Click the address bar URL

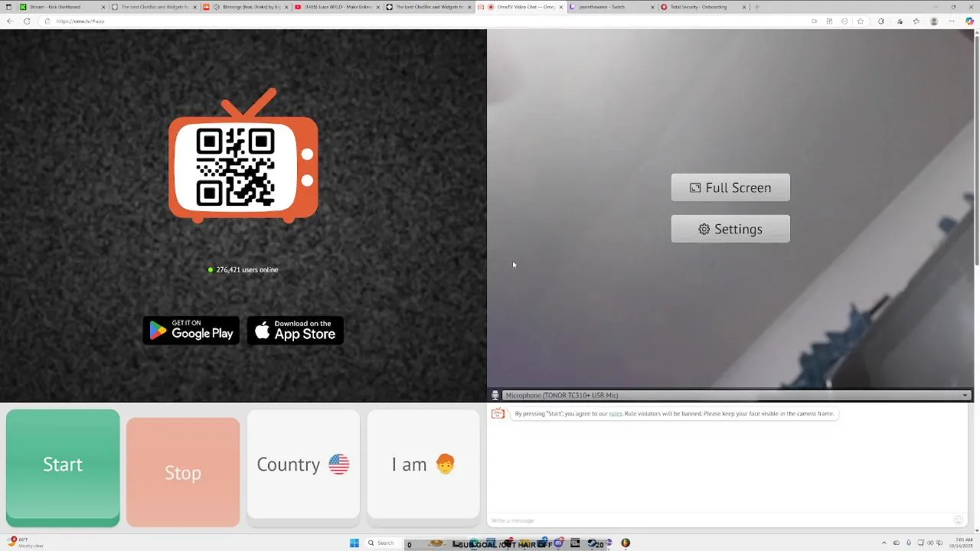pos(80,21)
